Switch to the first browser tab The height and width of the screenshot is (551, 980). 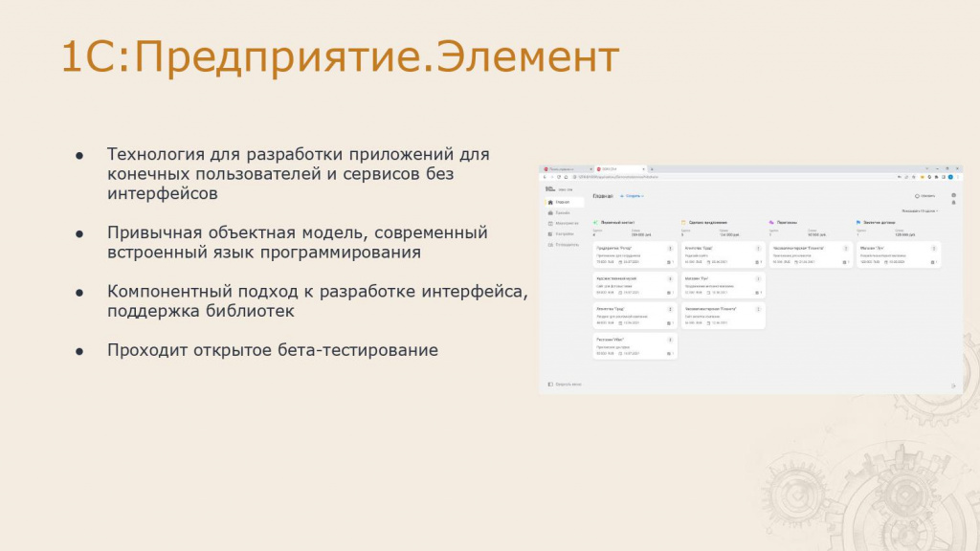567,169
